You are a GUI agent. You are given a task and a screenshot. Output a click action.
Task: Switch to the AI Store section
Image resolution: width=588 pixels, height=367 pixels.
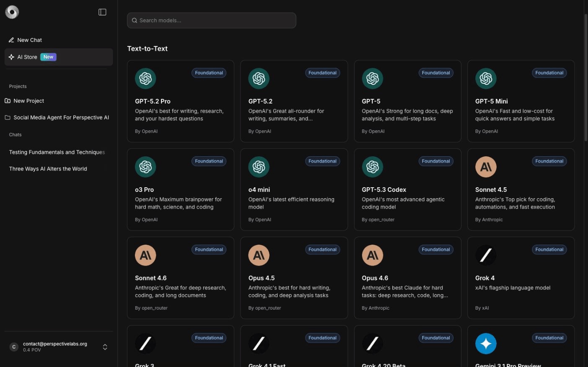click(x=27, y=57)
